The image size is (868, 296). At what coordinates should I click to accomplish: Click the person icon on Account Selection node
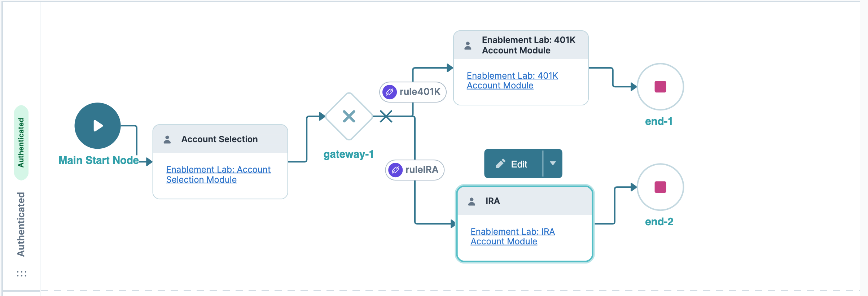(x=168, y=139)
